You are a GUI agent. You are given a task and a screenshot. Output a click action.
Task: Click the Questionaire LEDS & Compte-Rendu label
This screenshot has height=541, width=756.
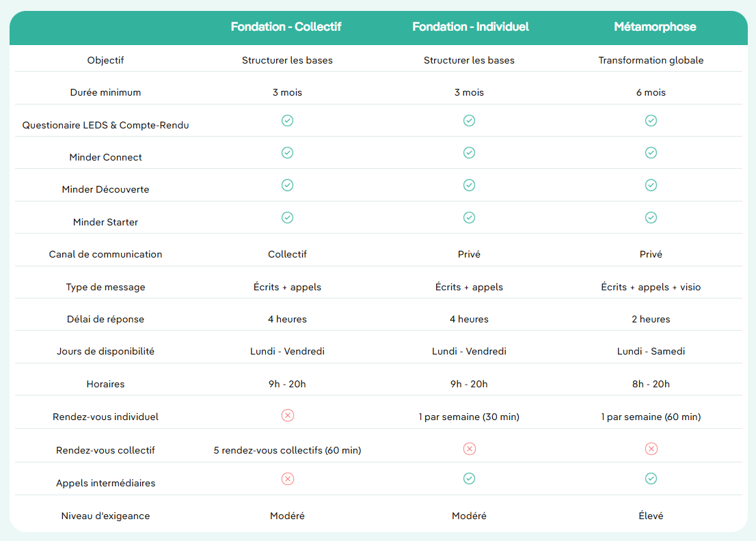click(x=105, y=125)
